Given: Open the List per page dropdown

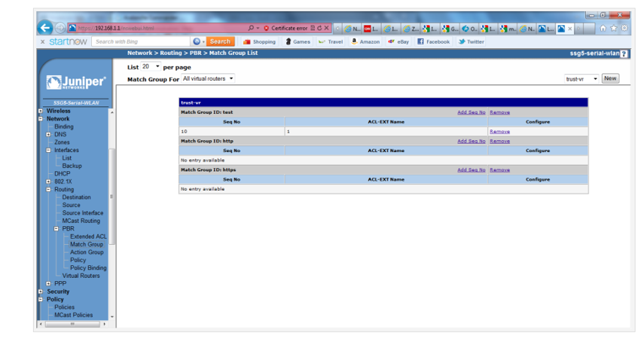Looking at the screenshot, I should pyautogui.click(x=151, y=67).
